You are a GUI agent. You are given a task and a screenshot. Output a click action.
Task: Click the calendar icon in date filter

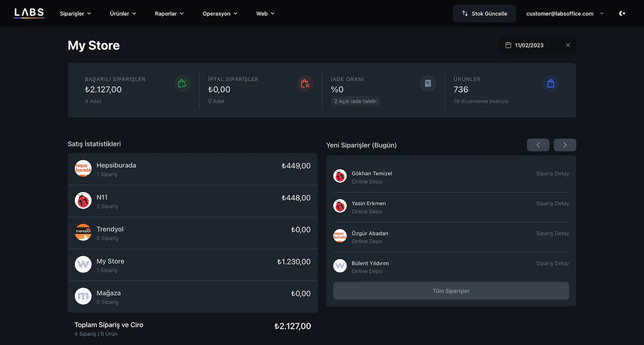[x=508, y=45]
